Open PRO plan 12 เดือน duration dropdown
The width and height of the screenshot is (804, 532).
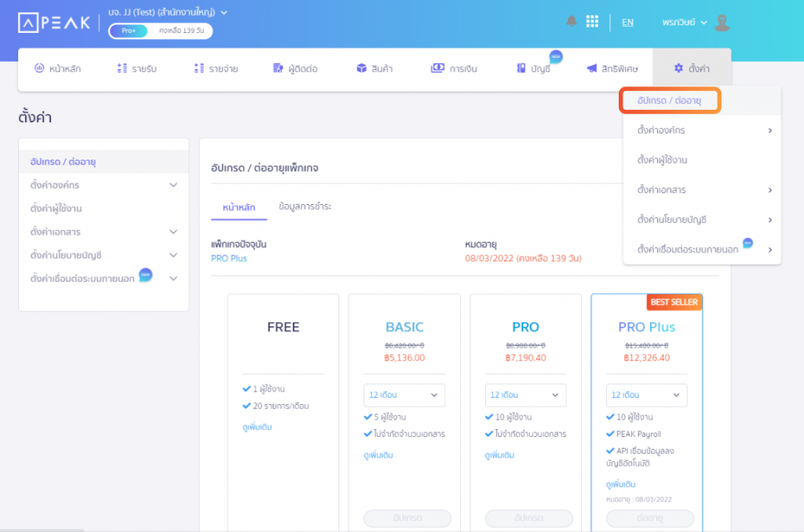(x=525, y=395)
